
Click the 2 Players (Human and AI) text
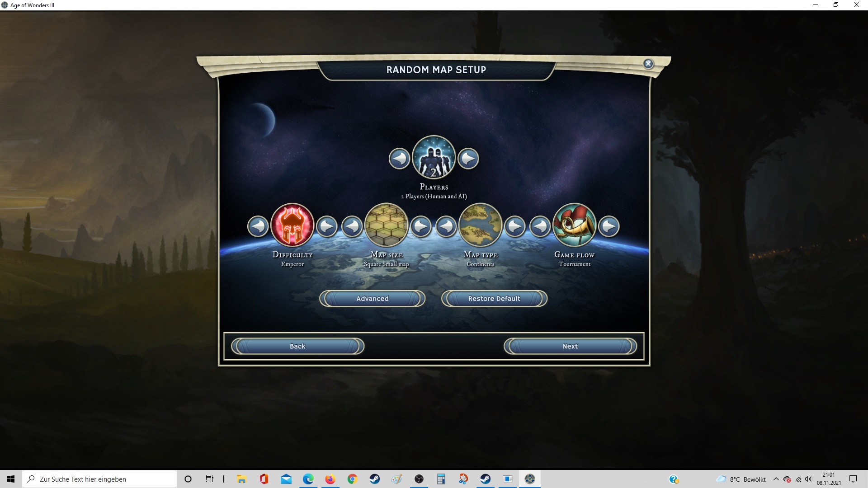434,197
